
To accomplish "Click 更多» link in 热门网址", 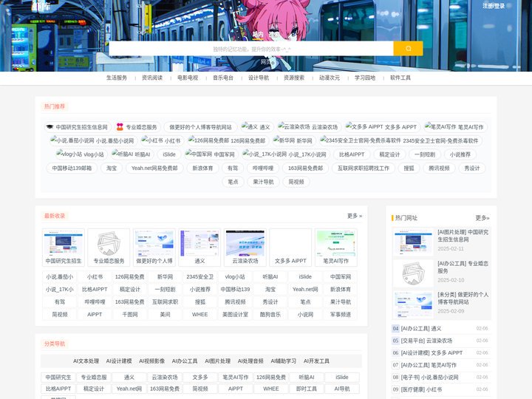I will pyautogui.click(x=482, y=218).
